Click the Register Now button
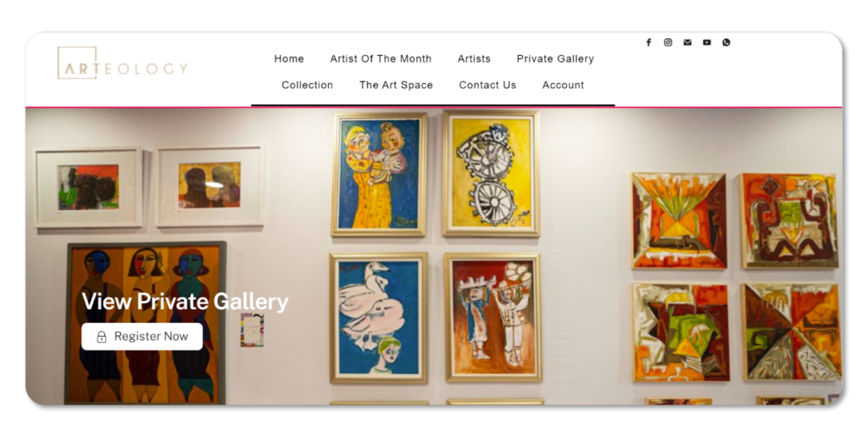The image size is (868, 437). tap(142, 336)
